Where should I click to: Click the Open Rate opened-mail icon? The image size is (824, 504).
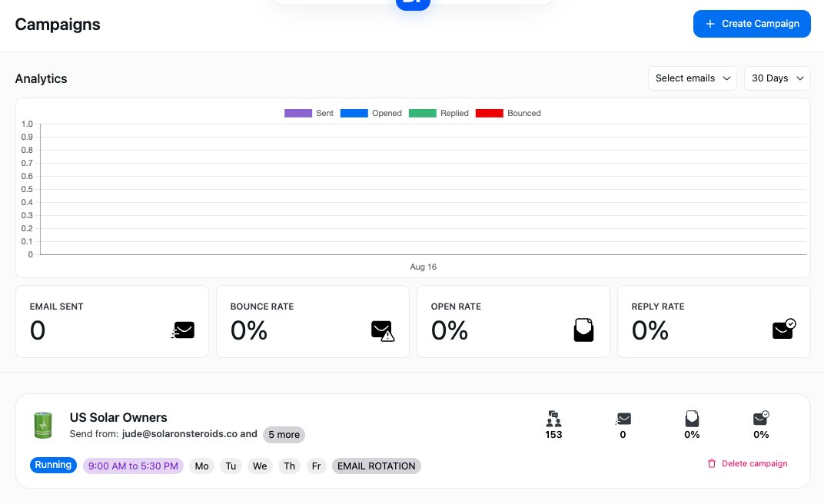tap(583, 330)
